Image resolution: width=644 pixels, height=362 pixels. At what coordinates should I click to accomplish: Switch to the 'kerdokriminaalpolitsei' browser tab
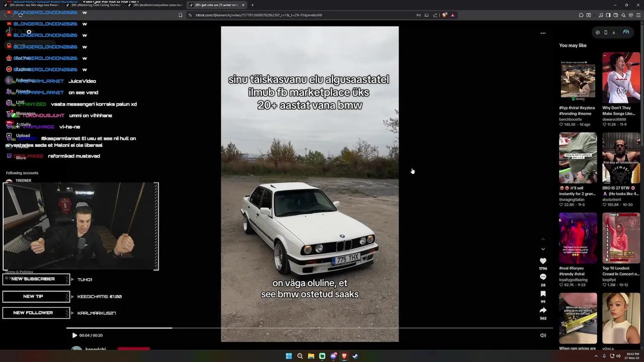coord(155,5)
